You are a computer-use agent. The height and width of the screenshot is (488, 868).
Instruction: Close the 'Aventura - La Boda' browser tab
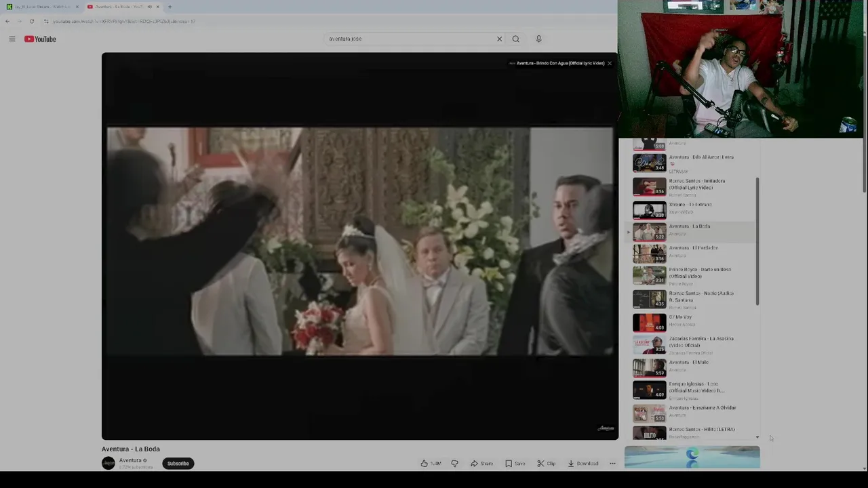157,7
